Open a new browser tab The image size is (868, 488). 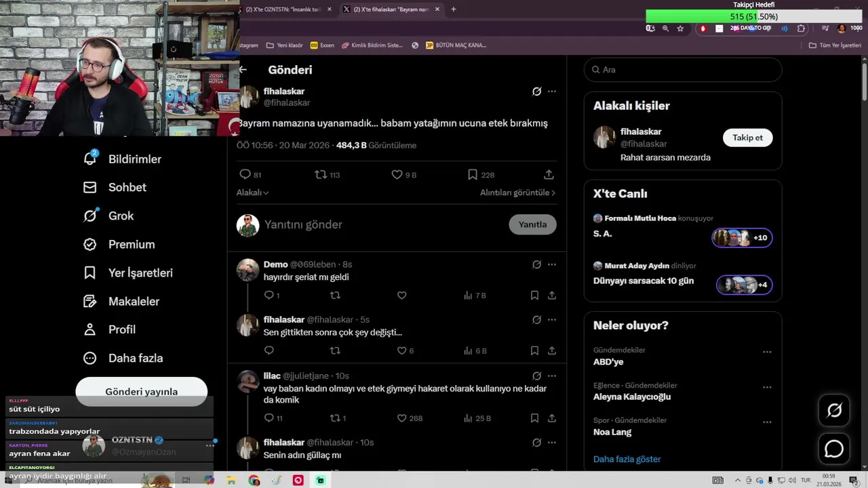pos(454,9)
